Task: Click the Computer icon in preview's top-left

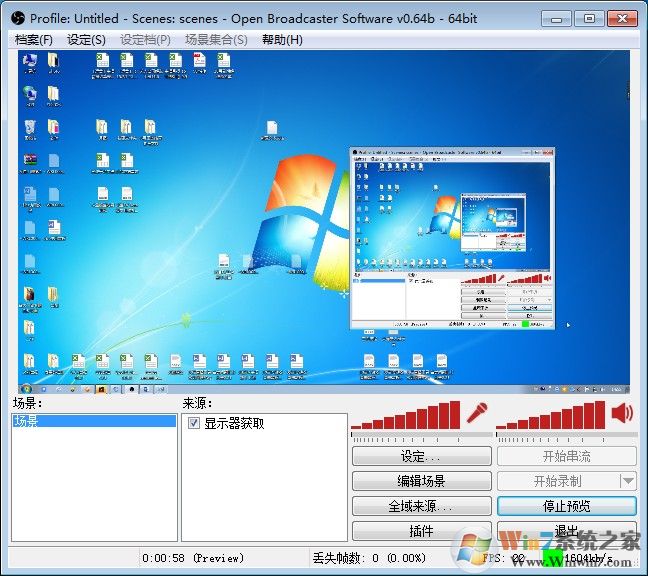Action: (30, 63)
